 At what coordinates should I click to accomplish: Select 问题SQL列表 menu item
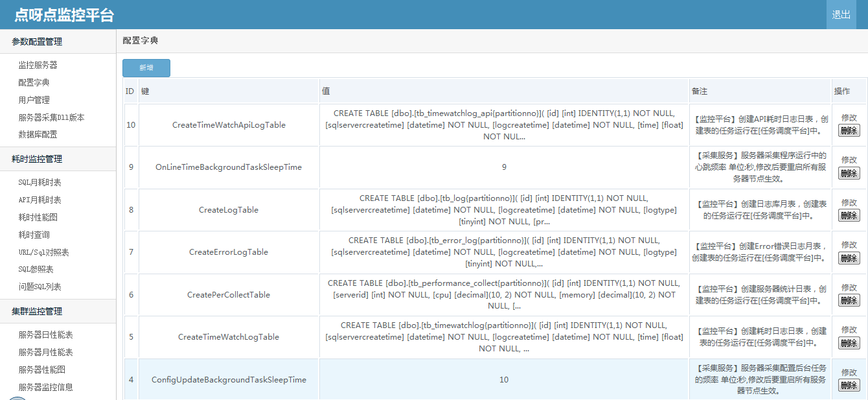[40, 287]
